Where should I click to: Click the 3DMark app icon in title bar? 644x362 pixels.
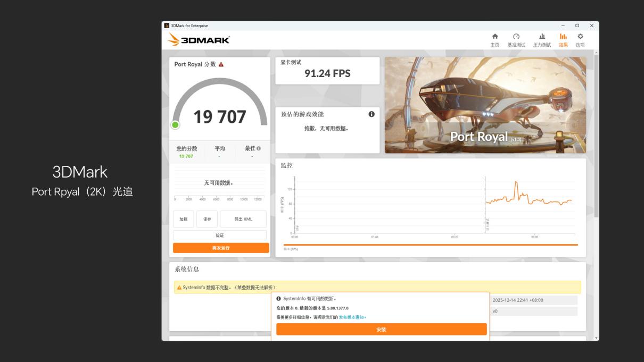pyautogui.click(x=167, y=26)
